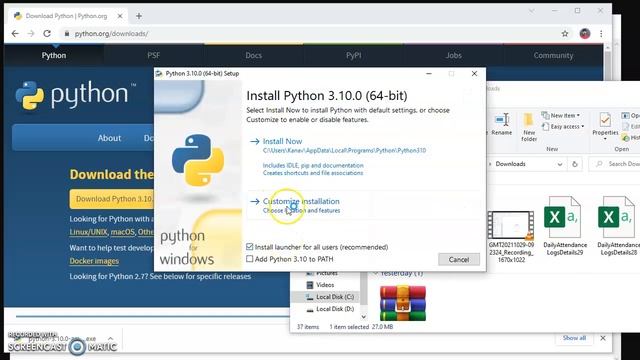
Task: Select the GMT20211029 recording video file
Action: [x=511, y=236]
